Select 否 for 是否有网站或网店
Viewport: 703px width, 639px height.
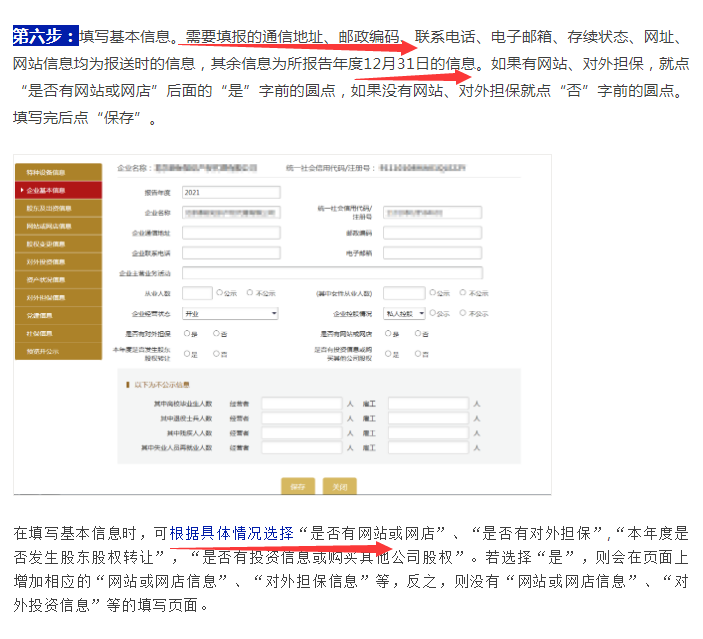coord(418,333)
